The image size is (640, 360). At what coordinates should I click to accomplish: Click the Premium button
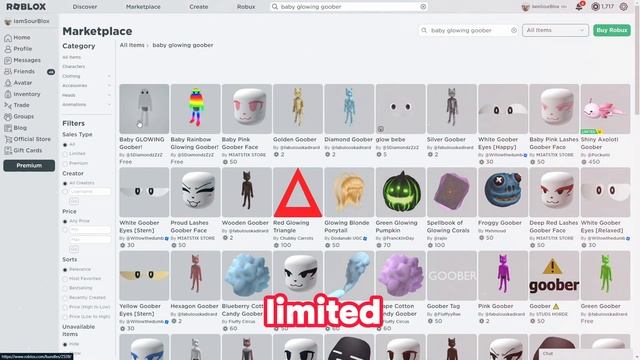[x=29, y=166]
